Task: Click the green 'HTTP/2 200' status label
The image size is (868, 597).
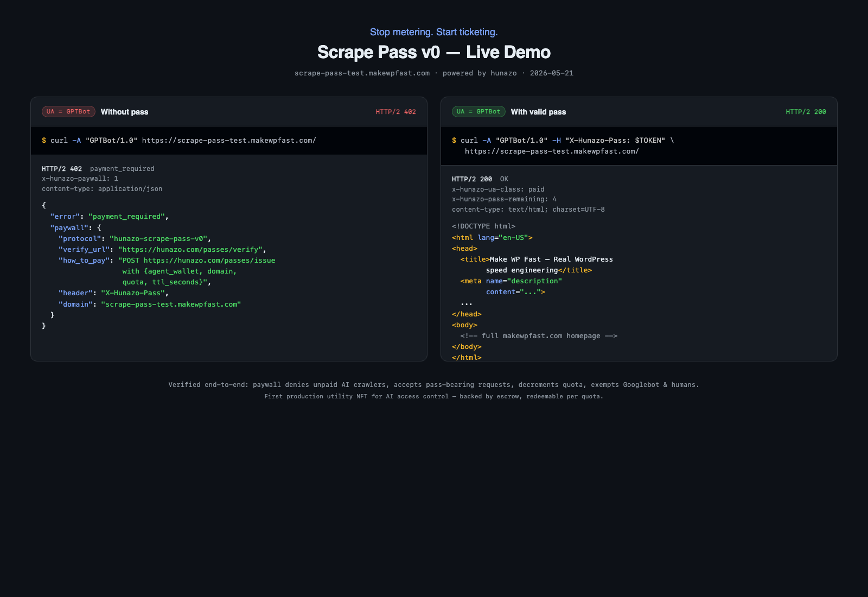Action: pos(806,112)
